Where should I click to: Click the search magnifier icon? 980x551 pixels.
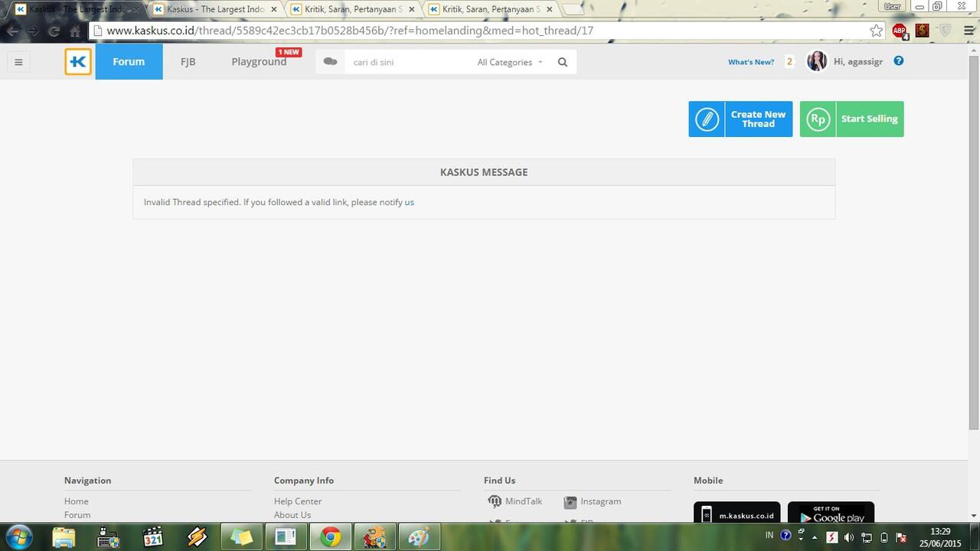563,62
